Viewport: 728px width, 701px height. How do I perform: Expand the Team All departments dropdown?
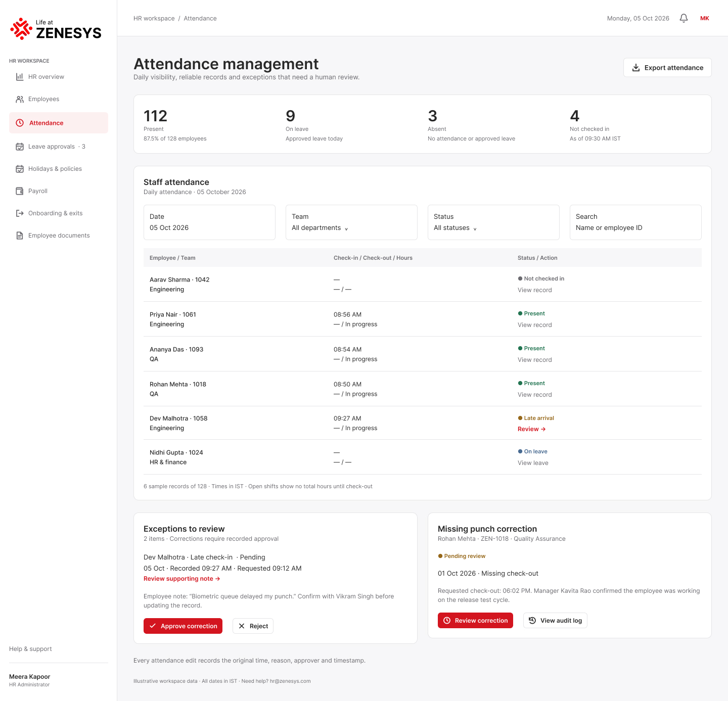[351, 222]
